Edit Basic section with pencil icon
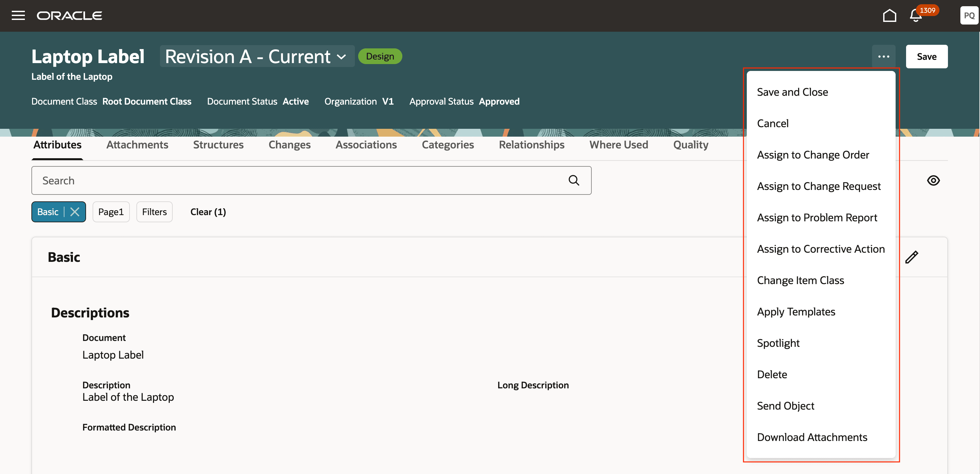Image resolution: width=980 pixels, height=474 pixels. pyautogui.click(x=912, y=257)
